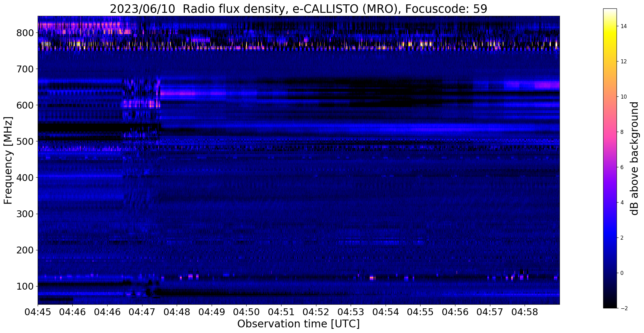Screen dimensions: 644x333
Task: Click the 04:47 time tick label
Action: pos(142,312)
